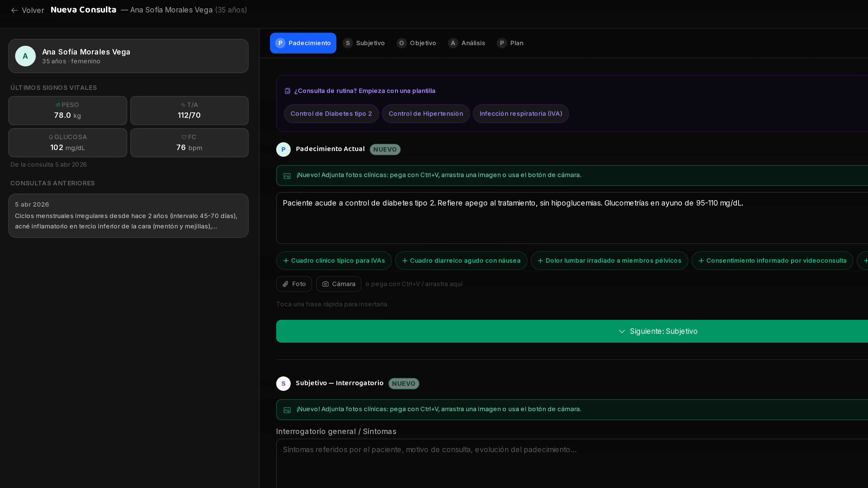Click NUEVO badge beside Padecimiento Actual
868x488 pixels.
coord(385,150)
